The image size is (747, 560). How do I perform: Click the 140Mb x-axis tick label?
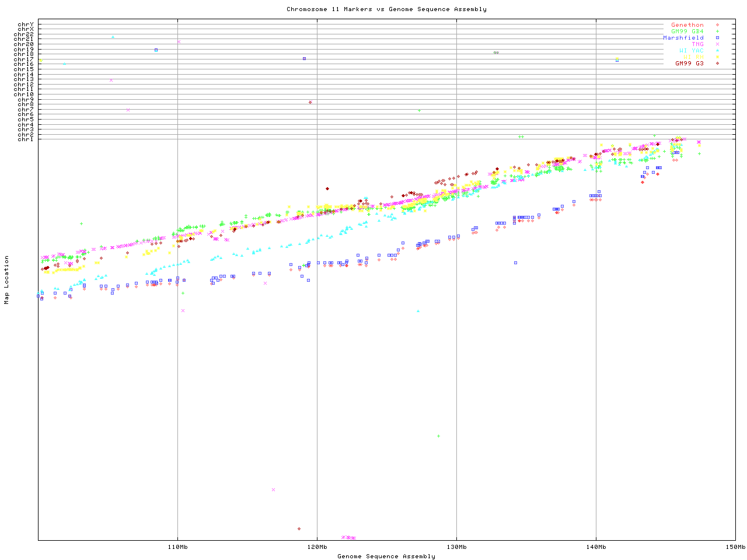pos(596,547)
